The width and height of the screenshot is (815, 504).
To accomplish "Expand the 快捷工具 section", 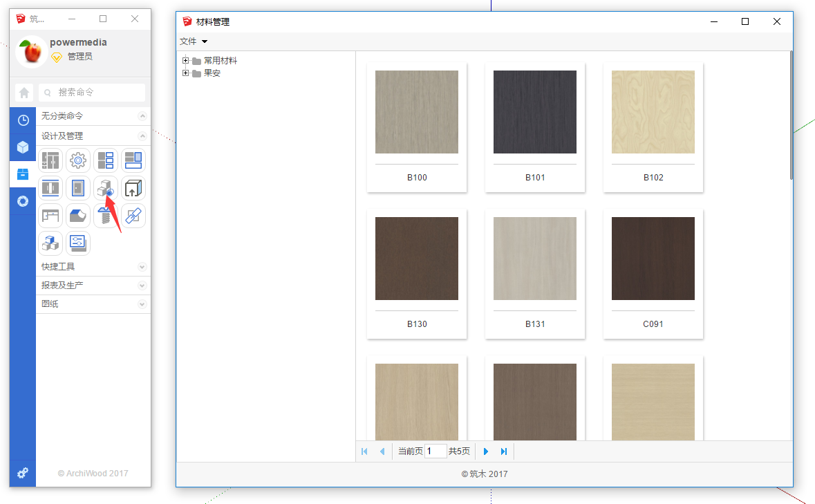I will pyautogui.click(x=142, y=267).
